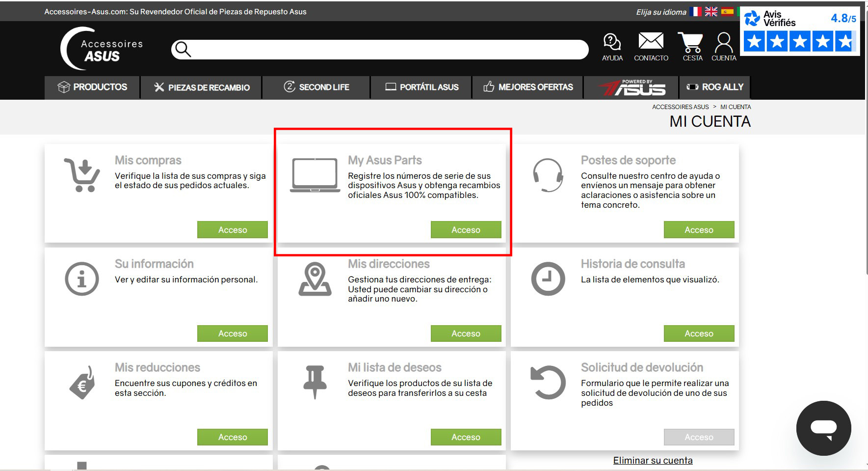Viewport: 868px width, 471px height.
Task: Click the Avis Vérifiés rating badge
Action: (800, 31)
